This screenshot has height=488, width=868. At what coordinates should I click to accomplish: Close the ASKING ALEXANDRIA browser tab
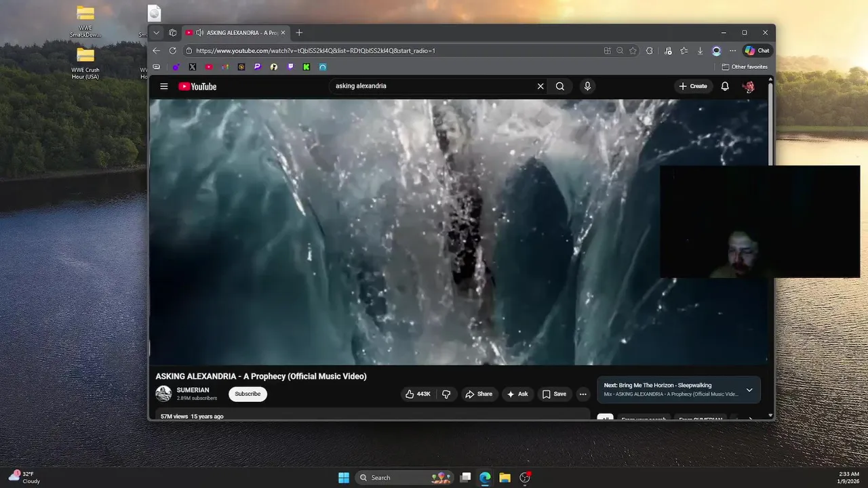coord(283,33)
